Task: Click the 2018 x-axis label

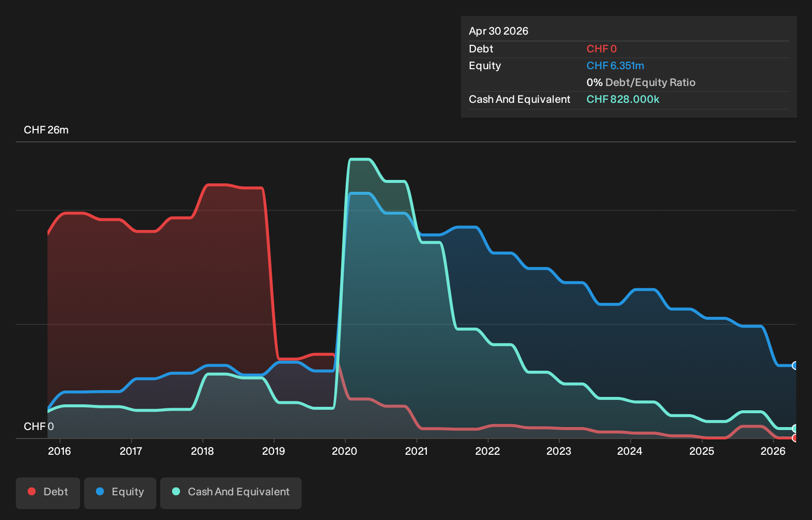Action: click(x=202, y=451)
